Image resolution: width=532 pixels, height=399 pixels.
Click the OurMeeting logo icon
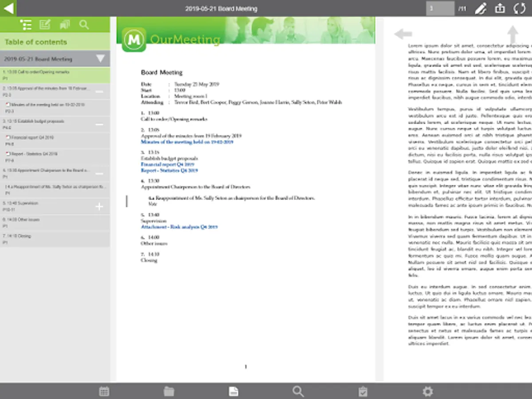134,39
